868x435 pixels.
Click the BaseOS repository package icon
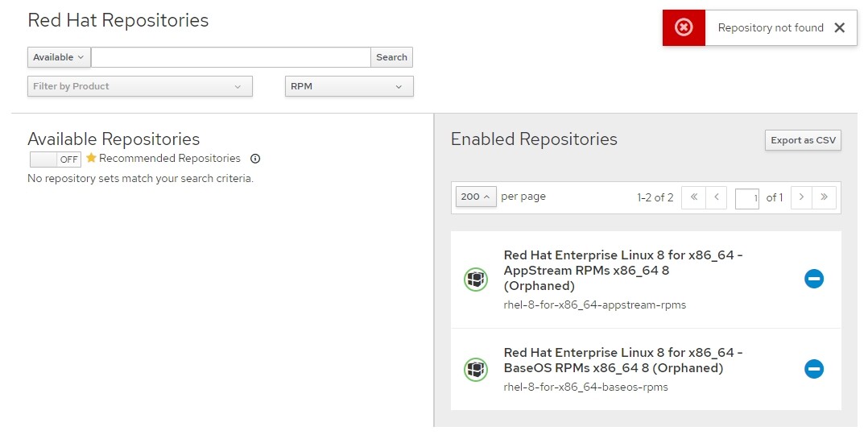[476, 369]
